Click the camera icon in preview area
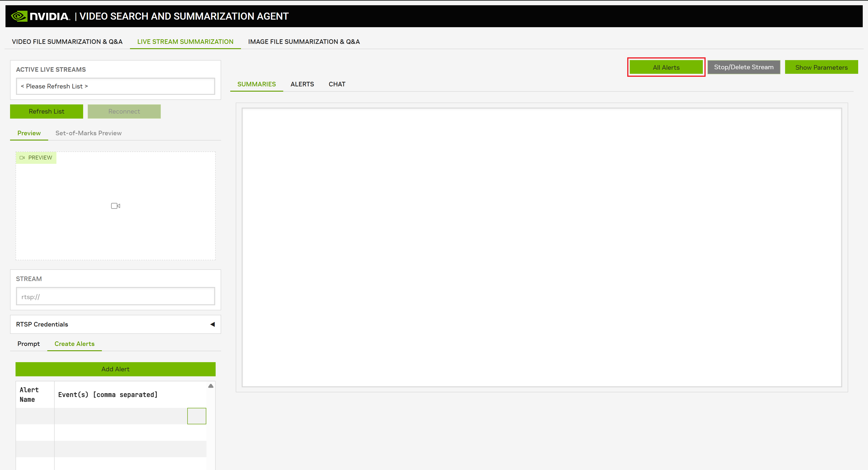Viewport: 868px width, 470px height. click(116, 206)
